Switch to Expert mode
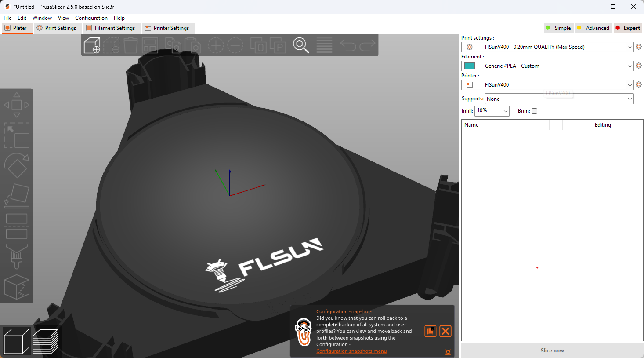 point(628,28)
